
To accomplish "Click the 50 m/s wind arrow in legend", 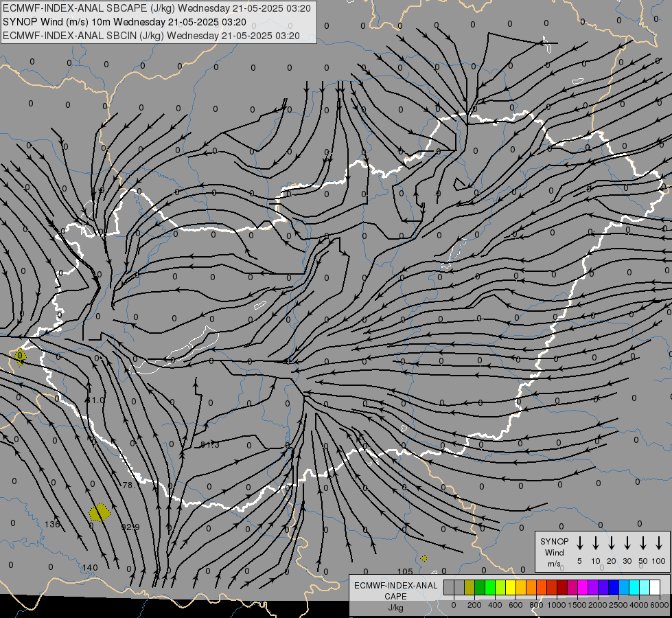I will tap(643, 543).
